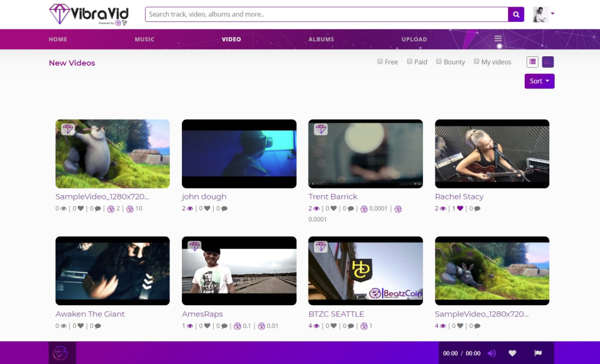Favorite the current track with the heart icon
The width and height of the screenshot is (600, 364).
[x=512, y=353]
